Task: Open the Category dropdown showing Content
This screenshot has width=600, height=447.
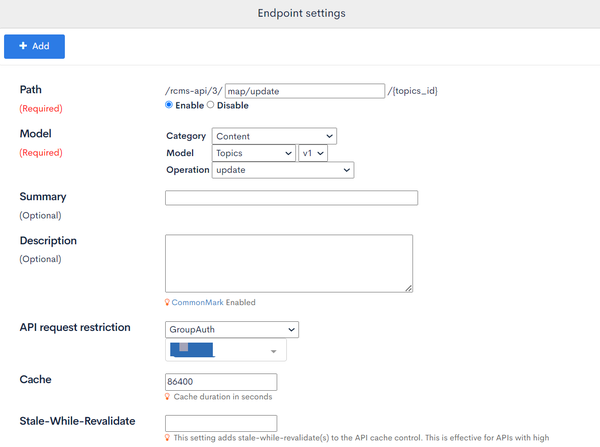Action: point(274,136)
